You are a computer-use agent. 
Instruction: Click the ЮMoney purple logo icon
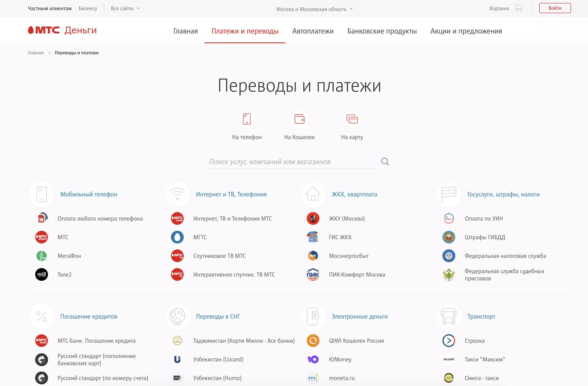coord(313,359)
